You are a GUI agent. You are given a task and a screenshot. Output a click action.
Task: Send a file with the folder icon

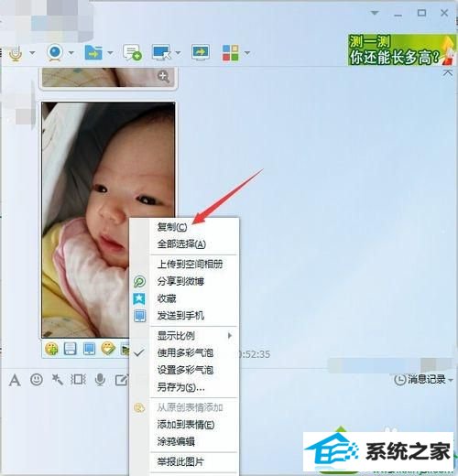tap(93, 52)
